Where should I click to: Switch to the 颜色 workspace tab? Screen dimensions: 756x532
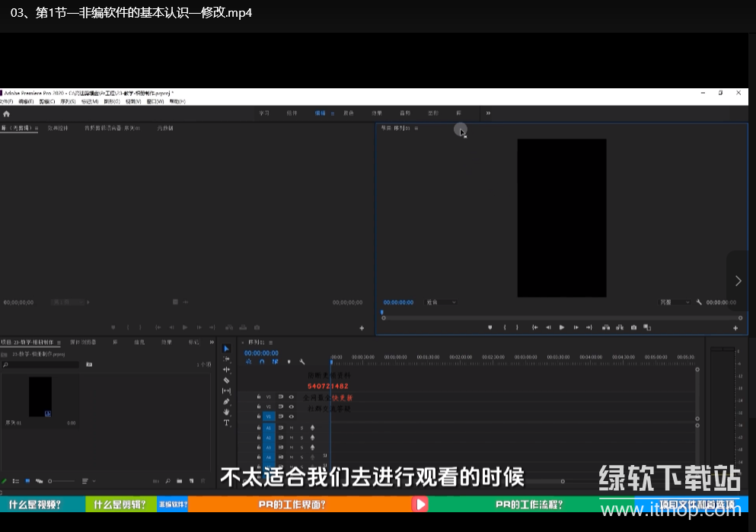tap(349, 113)
